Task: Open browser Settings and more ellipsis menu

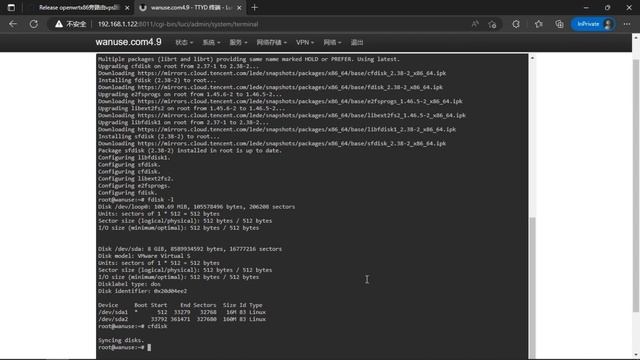Action: click(x=627, y=24)
